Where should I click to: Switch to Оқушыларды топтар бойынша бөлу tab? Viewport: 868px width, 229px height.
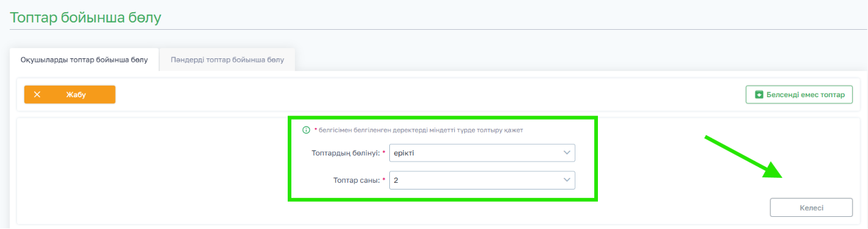85,60
